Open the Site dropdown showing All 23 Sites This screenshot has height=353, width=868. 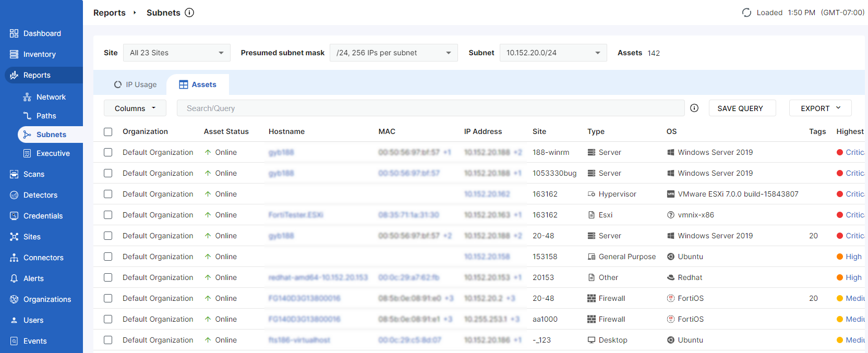(x=176, y=53)
